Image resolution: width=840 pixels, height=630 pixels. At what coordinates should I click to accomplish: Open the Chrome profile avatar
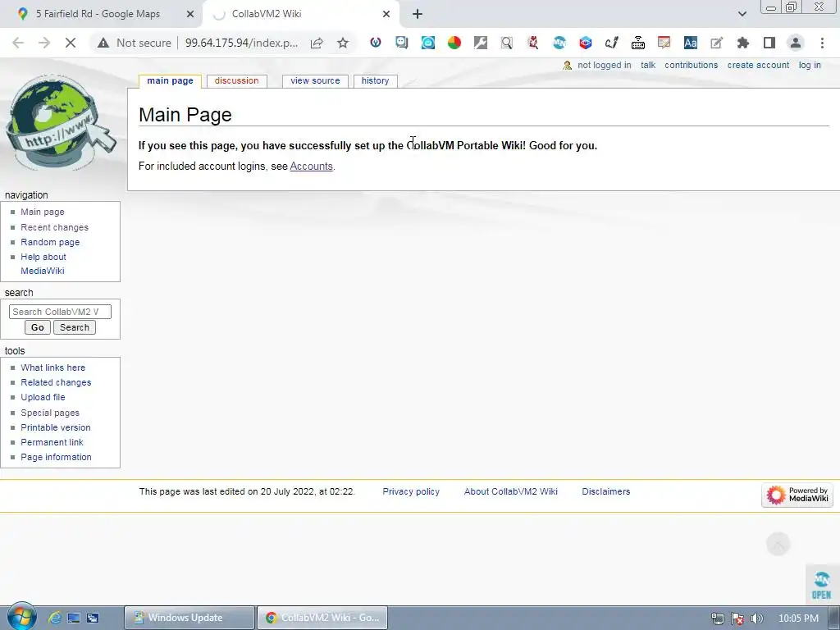(x=796, y=43)
